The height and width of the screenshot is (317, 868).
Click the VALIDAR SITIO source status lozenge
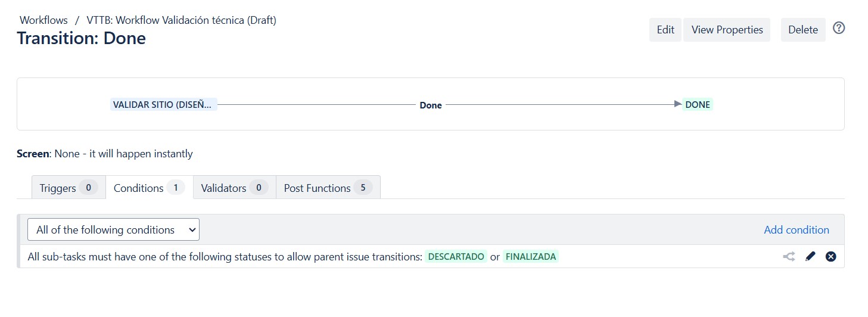click(x=164, y=105)
